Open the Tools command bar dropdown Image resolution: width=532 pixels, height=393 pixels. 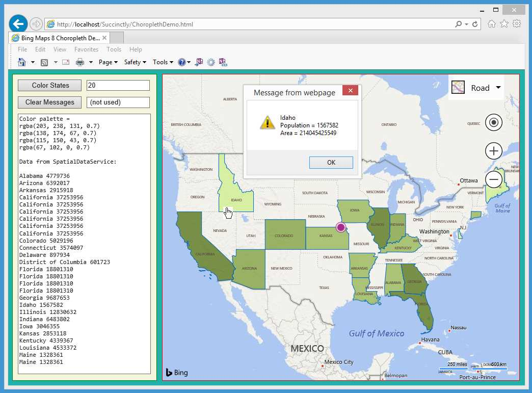pos(163,62)
